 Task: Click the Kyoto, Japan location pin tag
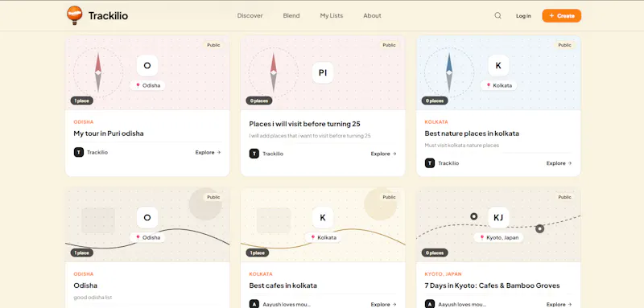(x=498, y=237)
